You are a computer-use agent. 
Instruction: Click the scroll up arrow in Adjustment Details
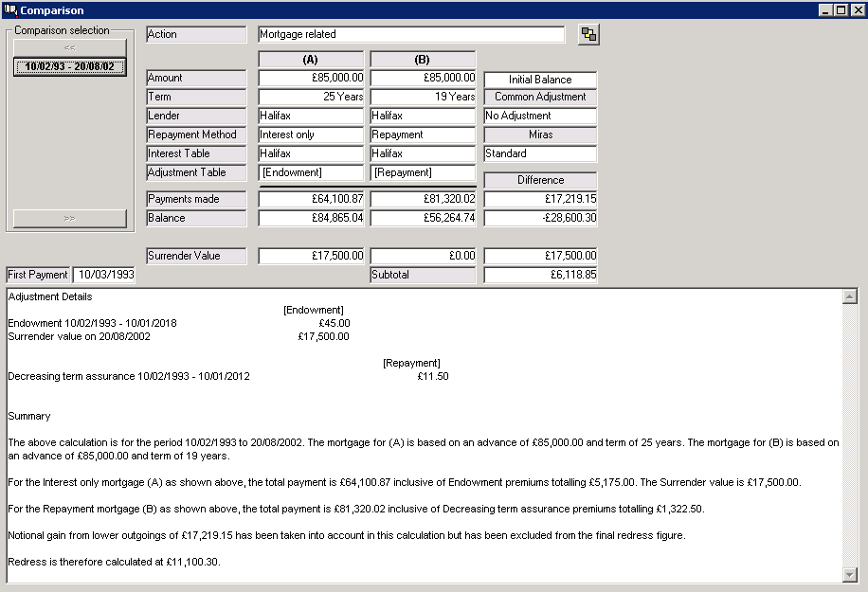pyautogui.click(x=850, y=296)
